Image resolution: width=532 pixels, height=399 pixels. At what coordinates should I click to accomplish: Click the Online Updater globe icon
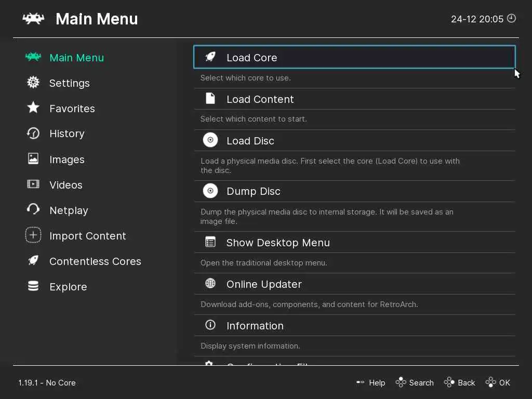click(210, 283)
